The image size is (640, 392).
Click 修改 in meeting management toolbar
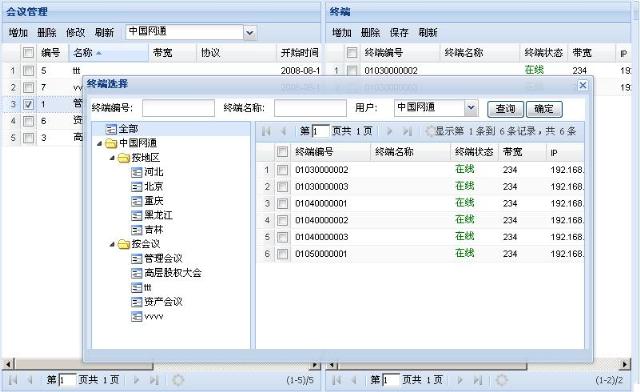tap(76, 33)
